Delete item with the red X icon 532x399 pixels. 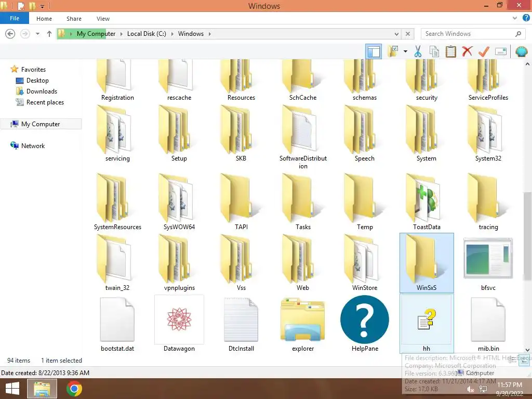[x=467, y=51]
